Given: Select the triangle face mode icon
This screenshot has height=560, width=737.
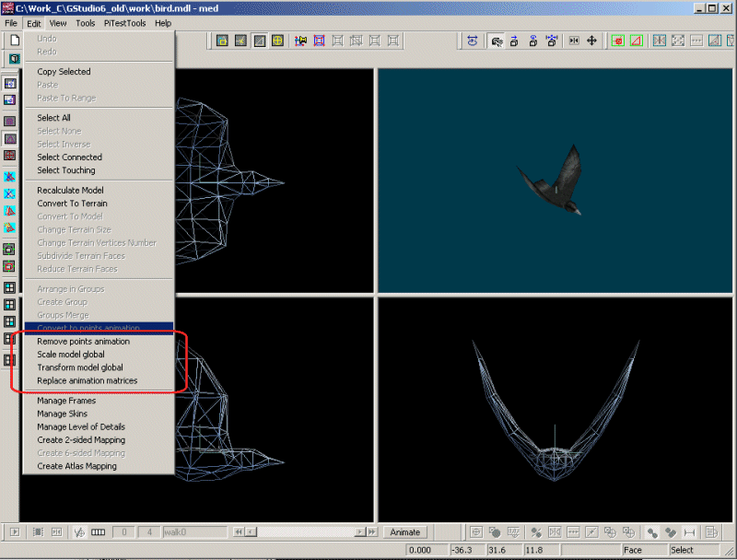Looking at the screenshot, I should [x=10, y=138].
